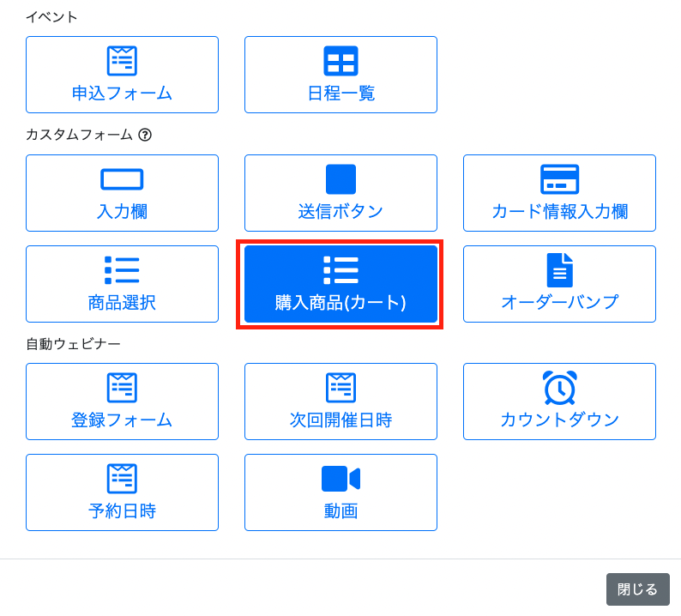Select the credit card icon for カード情報入力欄
This screenshot has height=616, width=681.
559,179
